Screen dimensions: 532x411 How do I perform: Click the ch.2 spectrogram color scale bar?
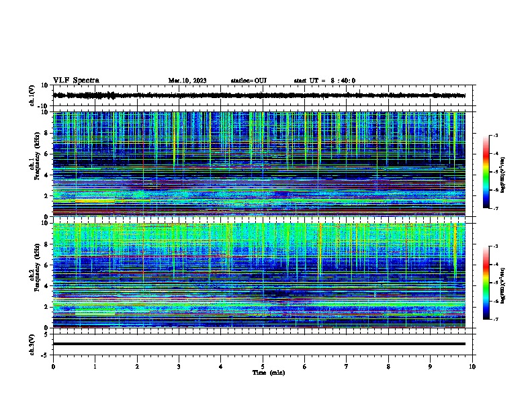[486, 283]
